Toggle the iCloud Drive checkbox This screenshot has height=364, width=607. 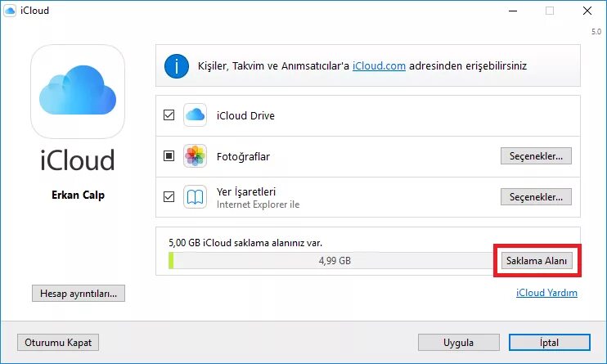click(169, 115)
